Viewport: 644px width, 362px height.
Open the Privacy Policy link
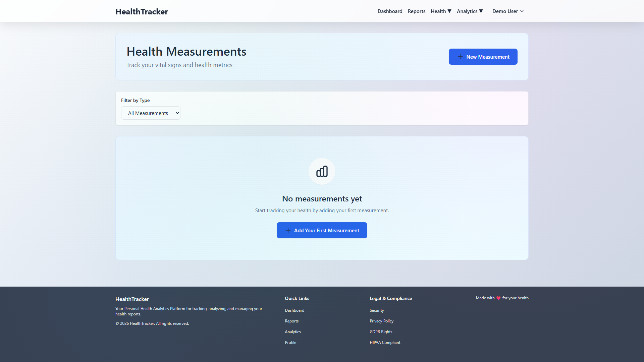point(381,321)
